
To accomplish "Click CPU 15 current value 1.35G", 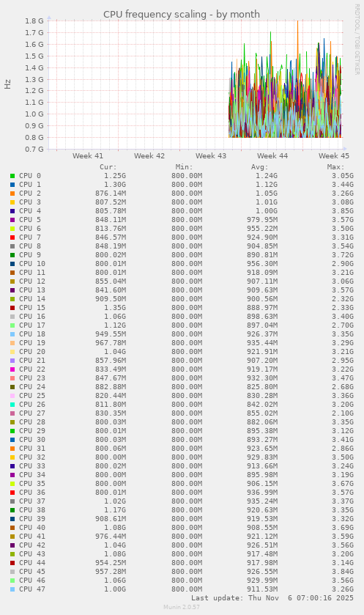I will point(115,308).
